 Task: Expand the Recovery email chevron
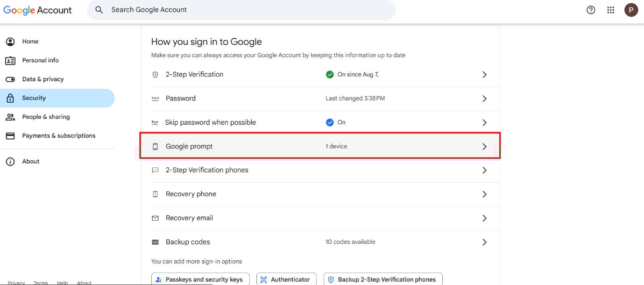coord(484,218)
